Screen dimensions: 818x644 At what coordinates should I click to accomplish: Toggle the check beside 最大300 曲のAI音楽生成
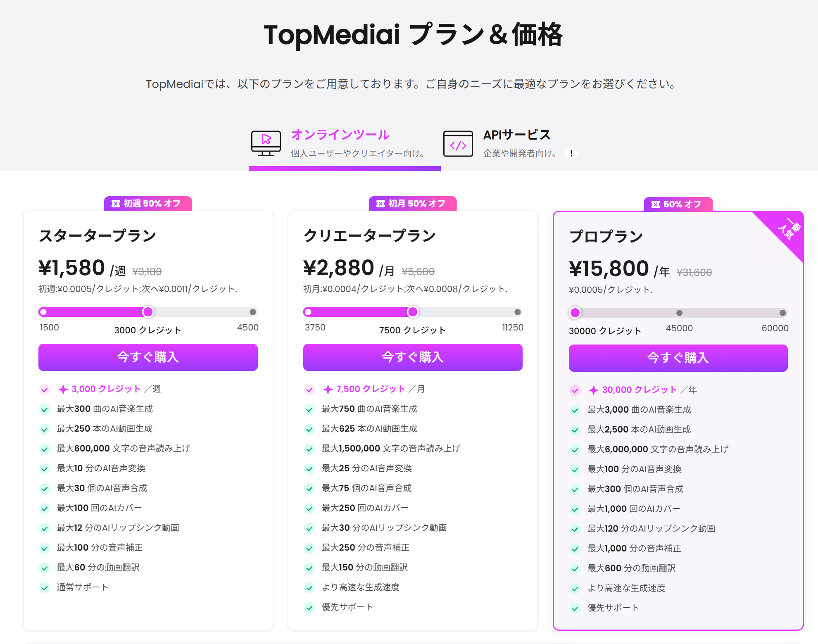point(44,409)
